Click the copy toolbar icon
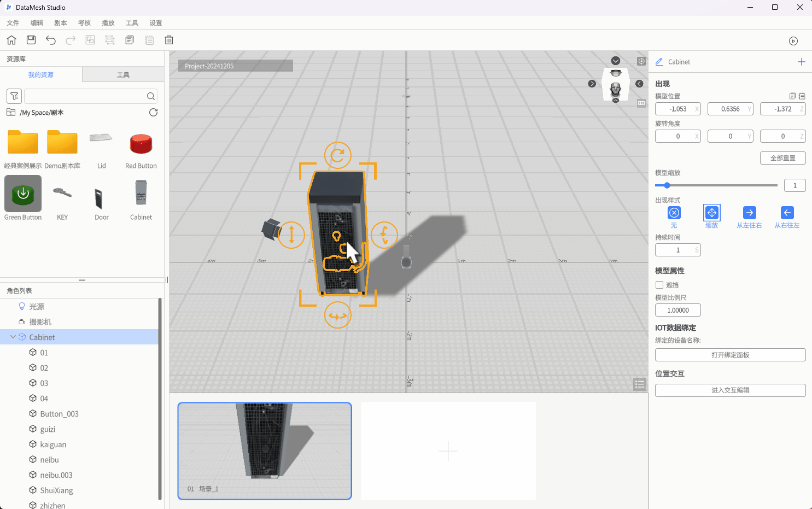 coord(130,40)
